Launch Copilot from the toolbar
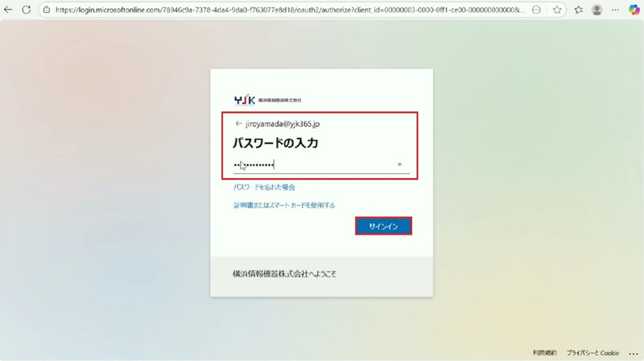 click(634, 10)
